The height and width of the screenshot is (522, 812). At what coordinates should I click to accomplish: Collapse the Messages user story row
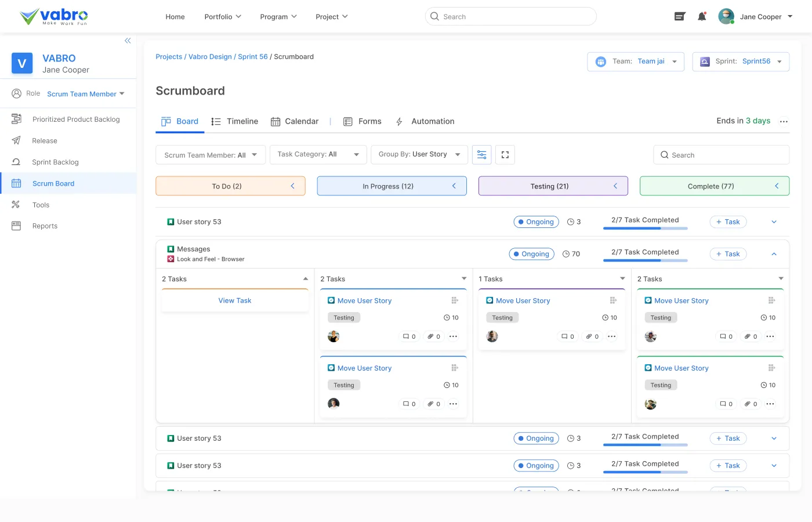coord(774,254)
